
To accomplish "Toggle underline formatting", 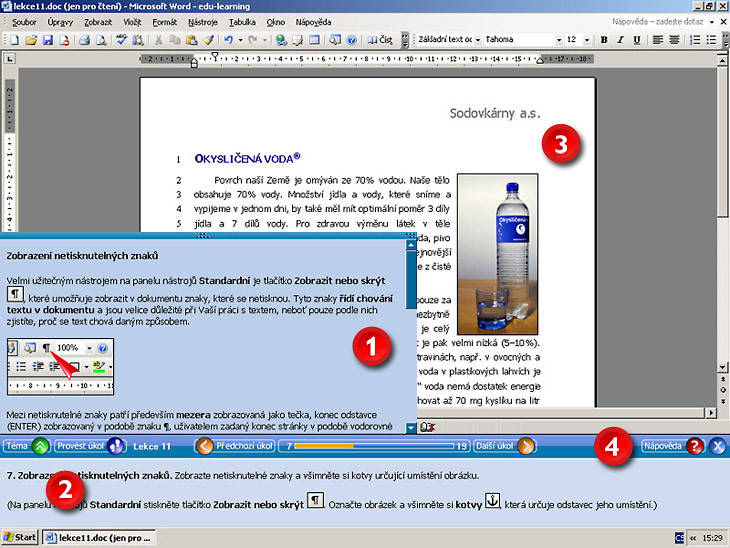I will [636, 40].
